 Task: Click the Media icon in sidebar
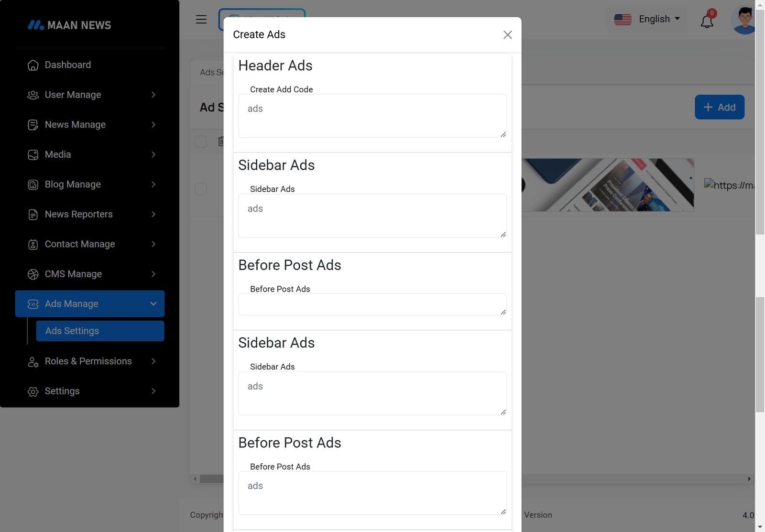pyautogui.click(x=33, y=155)
